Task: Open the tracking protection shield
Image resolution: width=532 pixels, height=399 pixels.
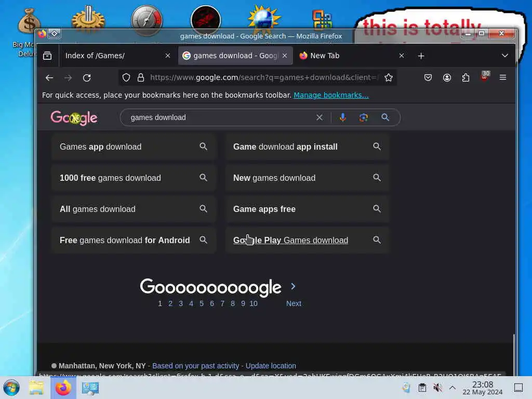Action: [126, 78]
